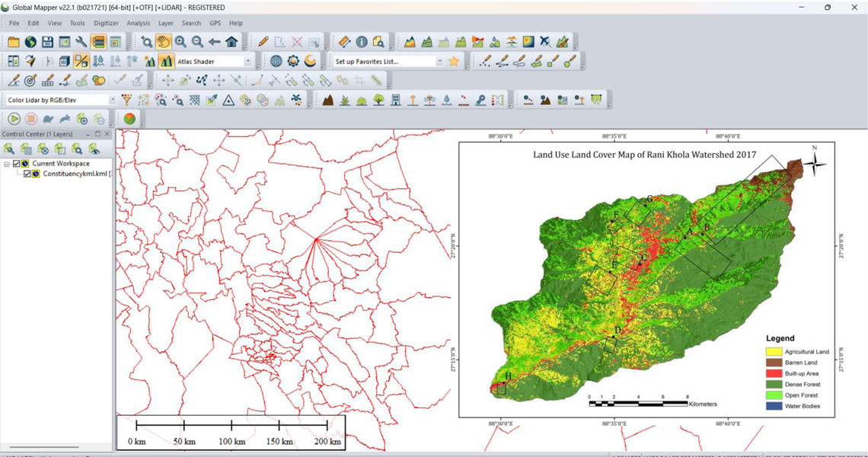The image size is (868, 457).
Task: Select the Feature Info tool
Action: pos(362,42)
